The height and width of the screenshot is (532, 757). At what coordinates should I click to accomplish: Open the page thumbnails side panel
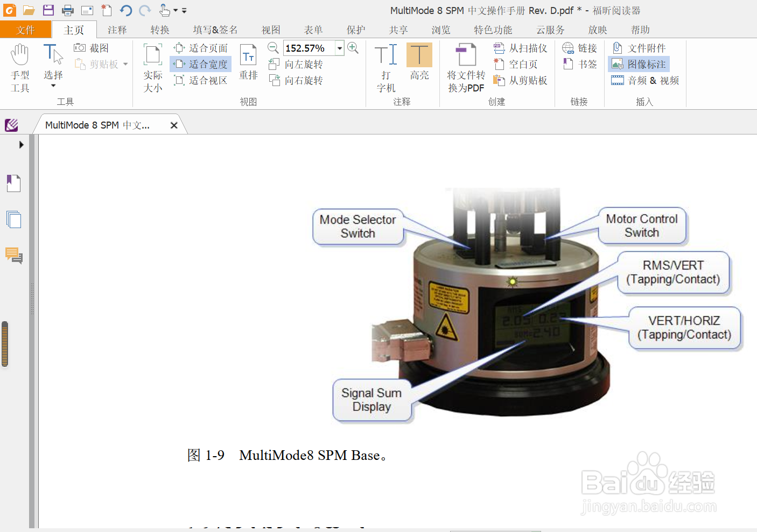click(13, 219)
